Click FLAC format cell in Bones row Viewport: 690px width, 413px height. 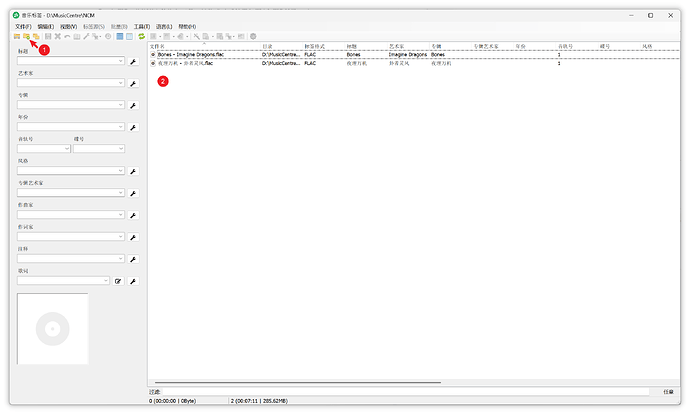point(310,55)
